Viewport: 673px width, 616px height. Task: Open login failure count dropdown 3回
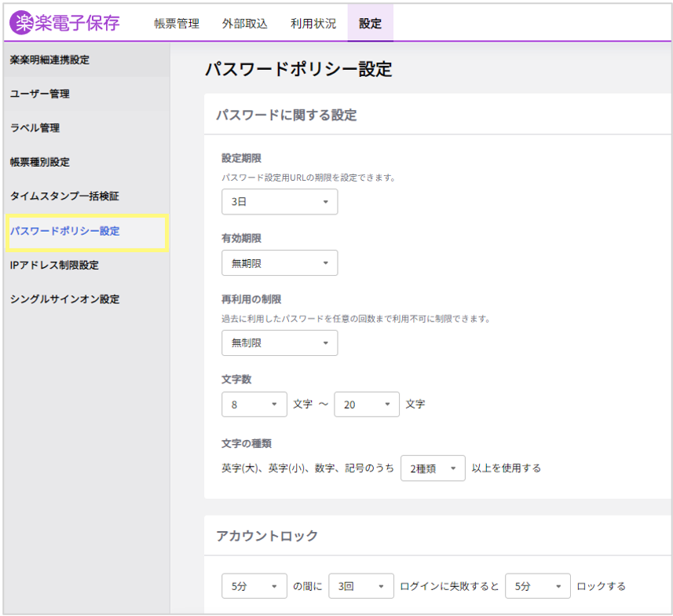(x=361, y=586)
